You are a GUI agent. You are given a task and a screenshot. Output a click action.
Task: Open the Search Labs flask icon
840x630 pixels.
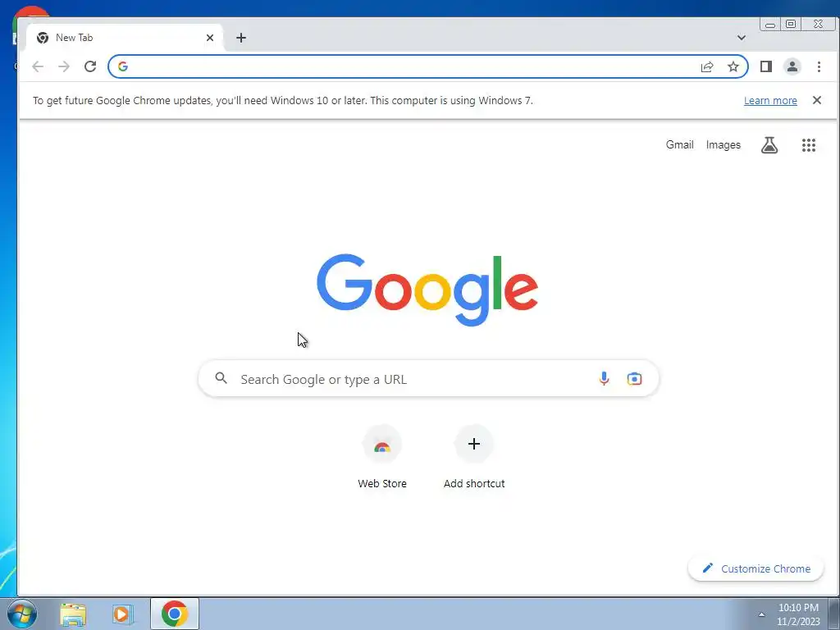769,144
